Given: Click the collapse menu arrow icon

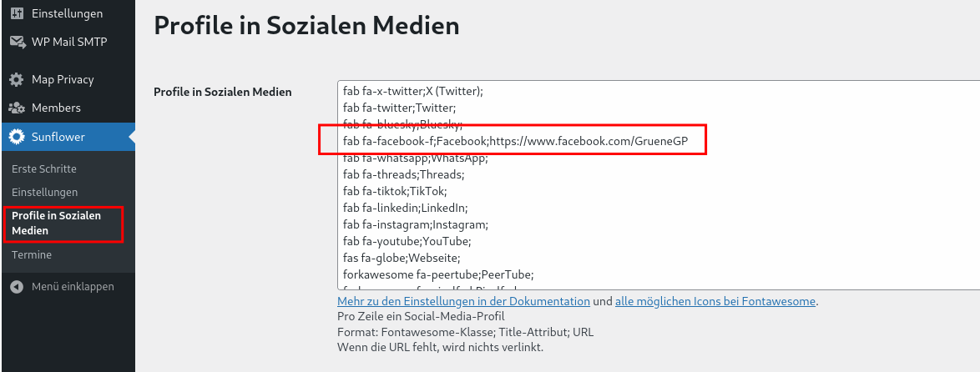Looking at the screenshot, I should 17,287.
